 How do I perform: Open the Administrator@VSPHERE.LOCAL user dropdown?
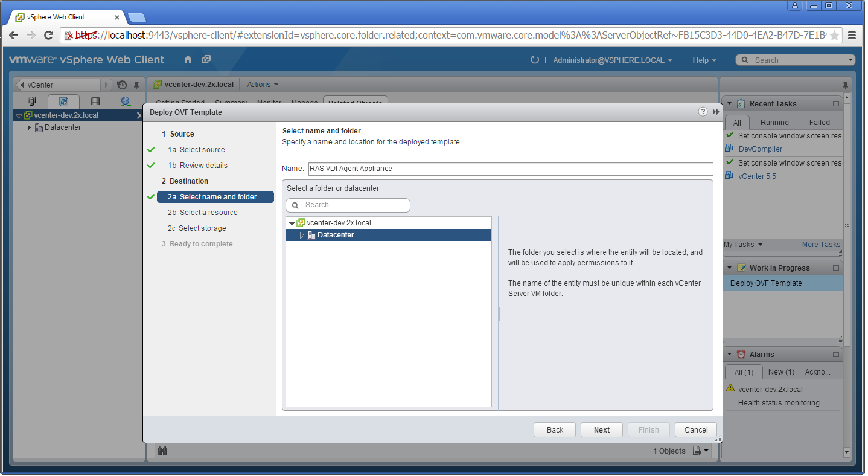[x=613, y=60]
